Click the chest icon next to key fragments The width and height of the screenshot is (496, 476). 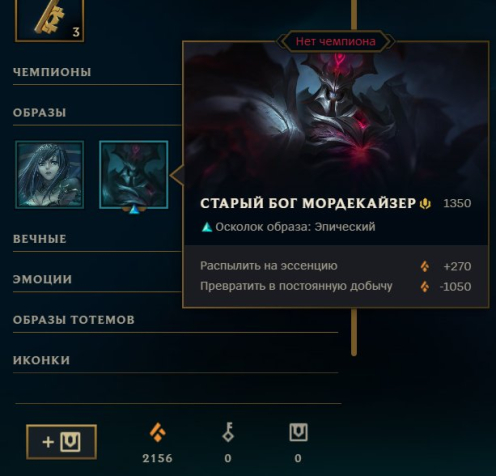(298, 432)
